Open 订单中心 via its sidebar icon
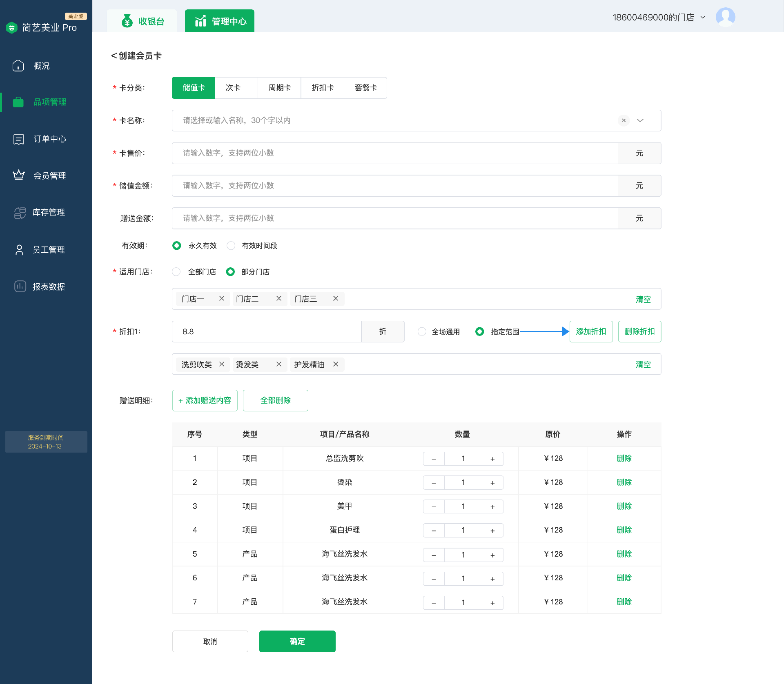The image size is (784, 684). (19, 139)
